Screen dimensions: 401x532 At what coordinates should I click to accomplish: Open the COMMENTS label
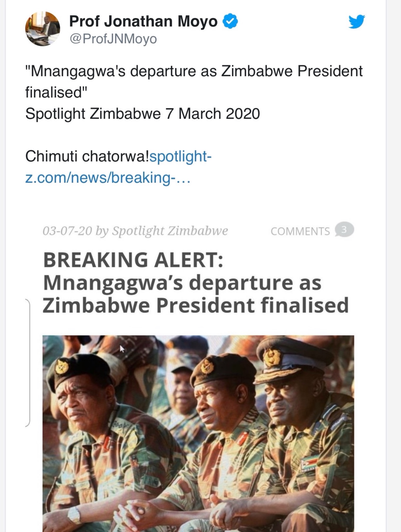[300, 231]
